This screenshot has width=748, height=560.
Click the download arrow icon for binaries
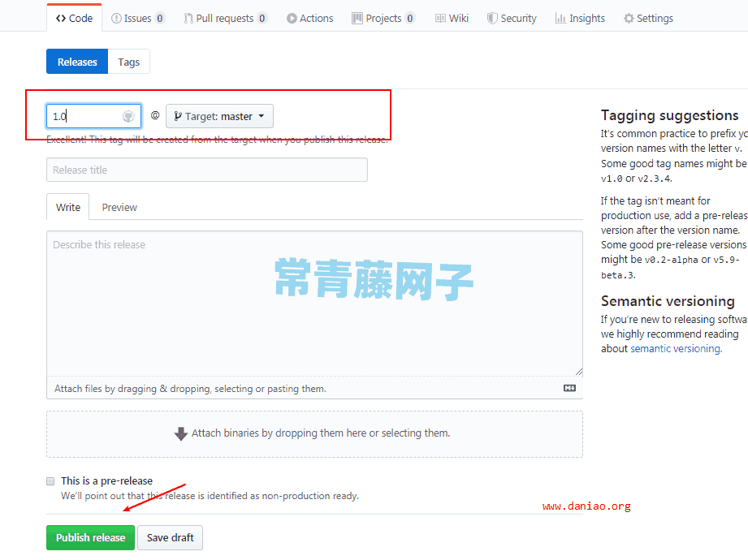181,433
